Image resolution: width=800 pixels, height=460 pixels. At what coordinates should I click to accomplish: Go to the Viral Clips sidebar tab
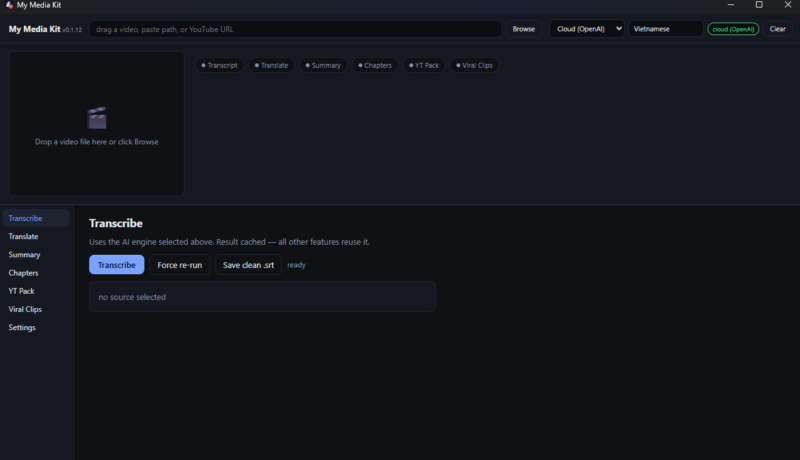click(x=26, y=310)
